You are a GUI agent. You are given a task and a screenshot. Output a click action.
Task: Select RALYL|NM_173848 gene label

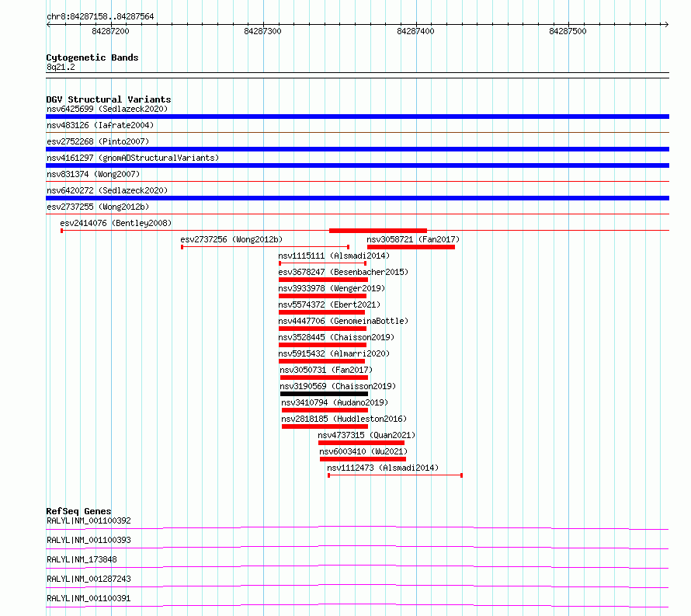coord(82,559)
